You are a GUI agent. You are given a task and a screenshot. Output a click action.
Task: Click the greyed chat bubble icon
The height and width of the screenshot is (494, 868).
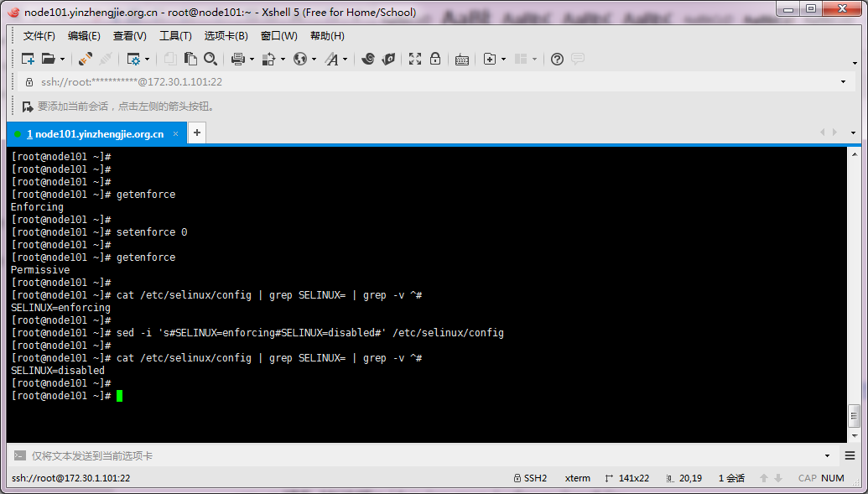pyautogui.click(x=578, y=59)
